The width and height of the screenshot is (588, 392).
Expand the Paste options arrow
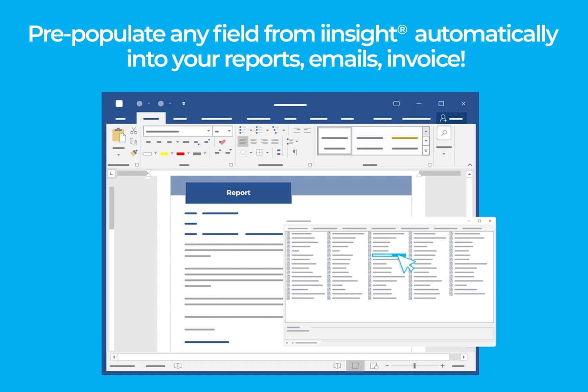point(118,155)
